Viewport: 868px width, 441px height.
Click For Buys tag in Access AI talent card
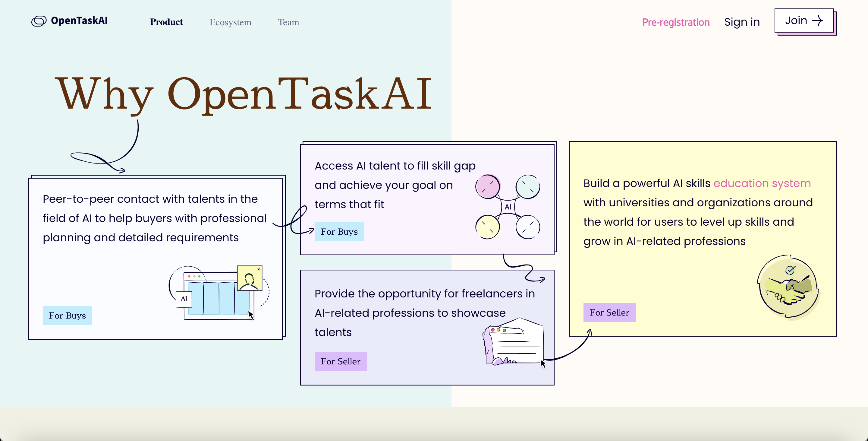(339, 232)
